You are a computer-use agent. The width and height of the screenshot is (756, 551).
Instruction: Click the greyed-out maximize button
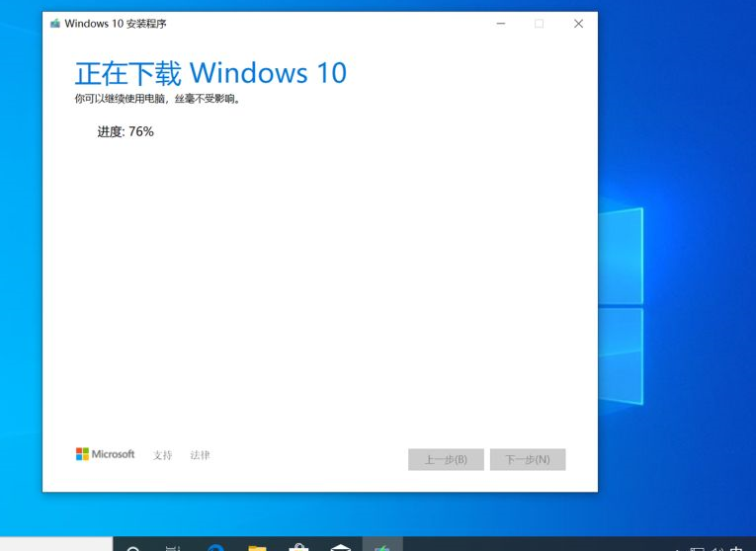click(539, 24)
